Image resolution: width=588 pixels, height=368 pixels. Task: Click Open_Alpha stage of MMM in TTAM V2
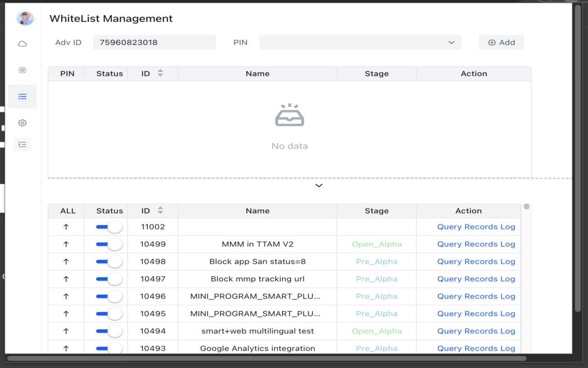[377, 244]
